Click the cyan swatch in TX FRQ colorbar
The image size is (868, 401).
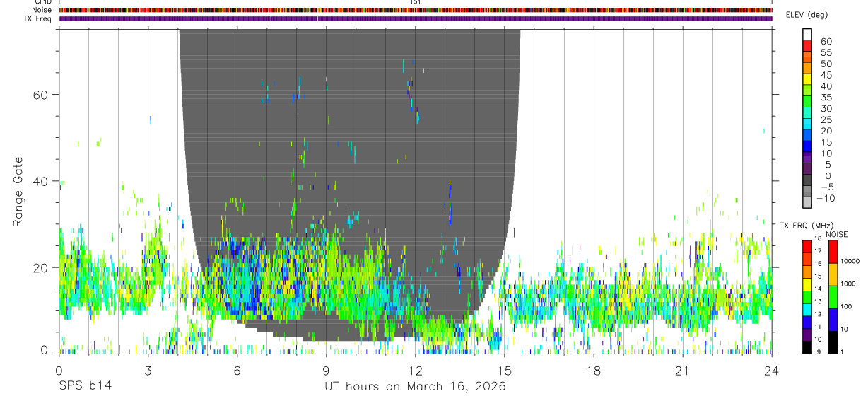(807, 310)
